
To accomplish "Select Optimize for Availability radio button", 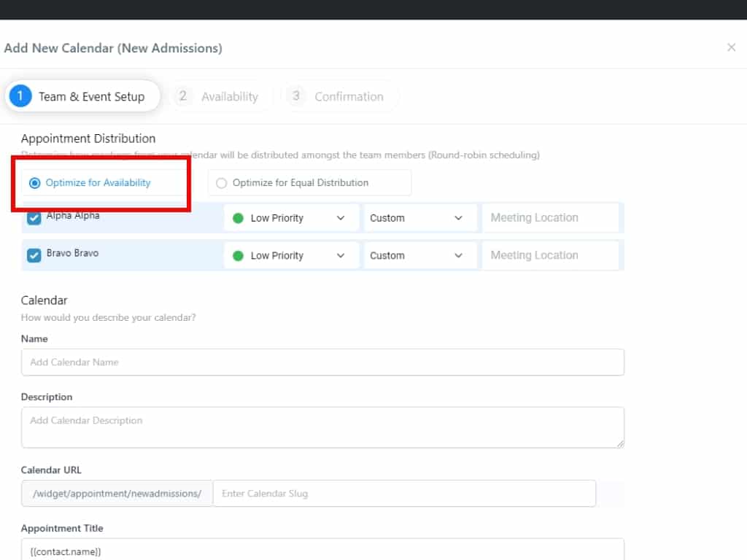I will click(x=34, y=183).
